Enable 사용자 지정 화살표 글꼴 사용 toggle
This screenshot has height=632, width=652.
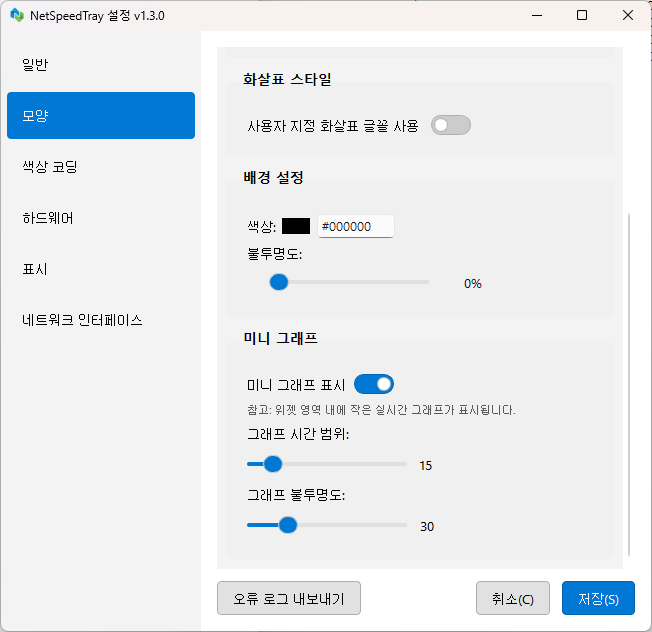tap(451, 125)
